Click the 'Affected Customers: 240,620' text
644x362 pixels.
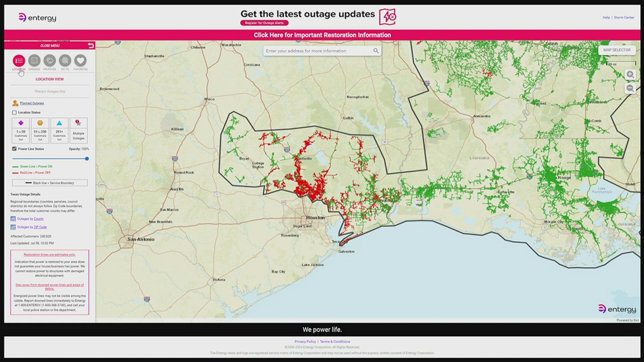tap(31, 237)
